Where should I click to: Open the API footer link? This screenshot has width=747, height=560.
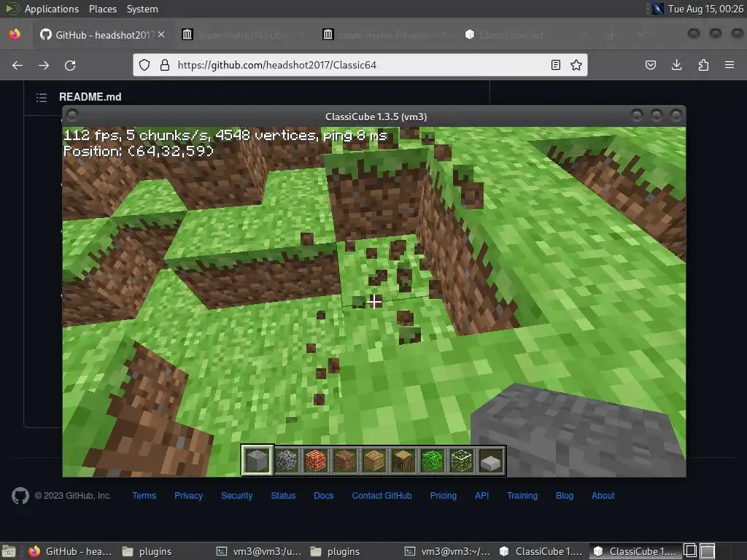481,496
